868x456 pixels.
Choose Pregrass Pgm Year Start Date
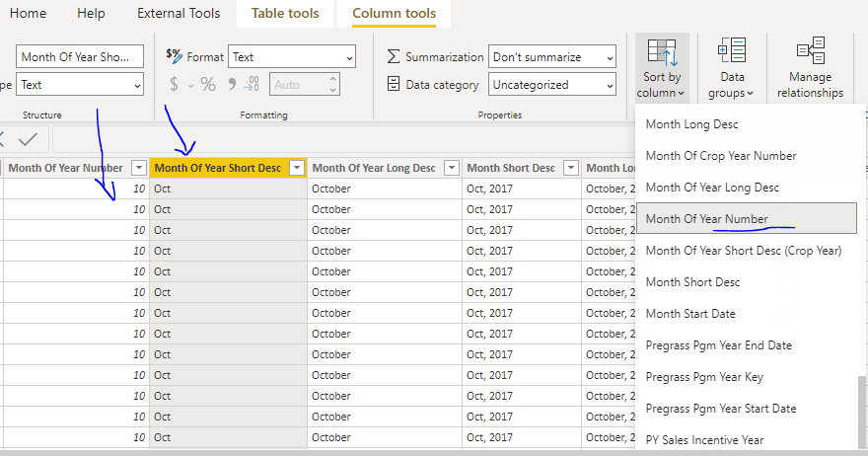tap(747, 409)
